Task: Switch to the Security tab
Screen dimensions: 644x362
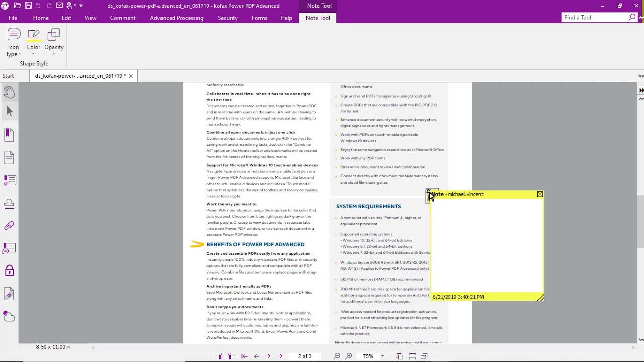Action: (228, 18)
